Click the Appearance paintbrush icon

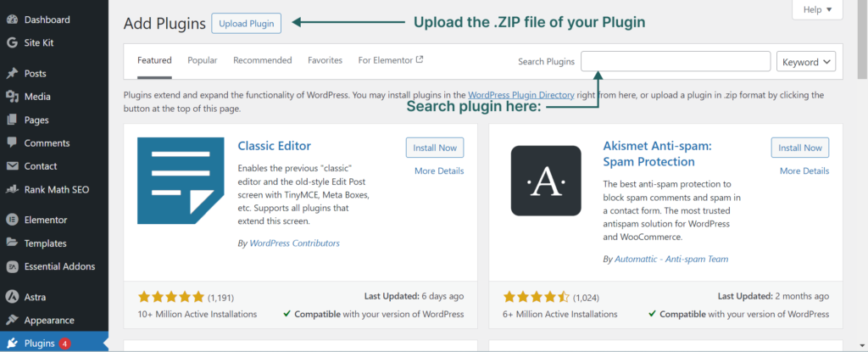(12, 321)
